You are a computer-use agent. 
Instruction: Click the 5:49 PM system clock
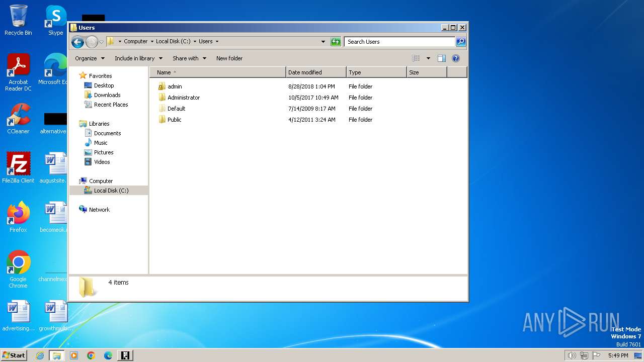click(618, 355)
